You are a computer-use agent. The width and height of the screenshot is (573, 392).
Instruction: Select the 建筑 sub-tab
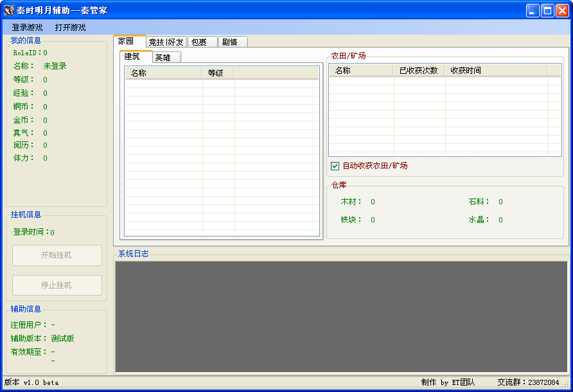point(136,57)
